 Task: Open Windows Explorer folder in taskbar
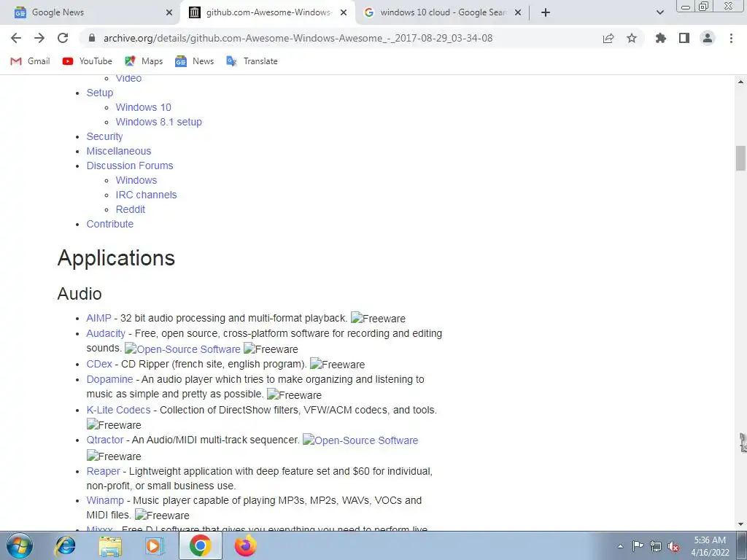tap(110, 545)
